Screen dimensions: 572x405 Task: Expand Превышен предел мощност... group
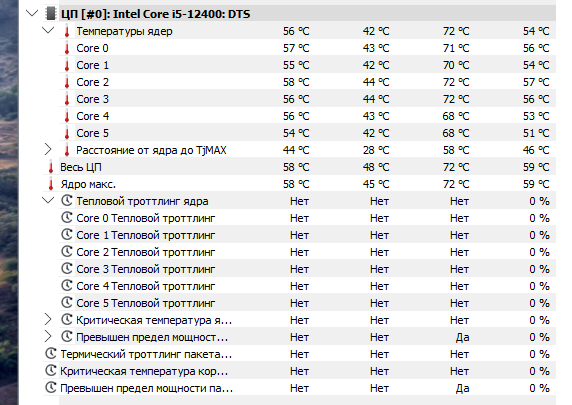pos(48,336)
